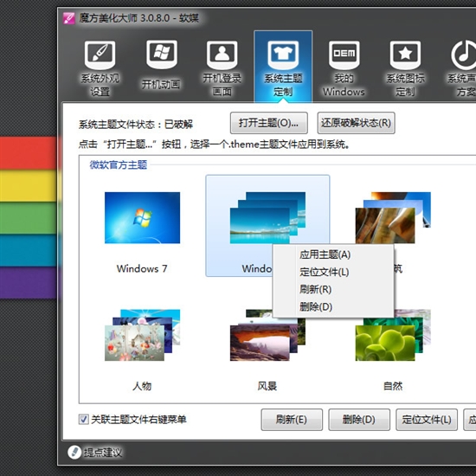The height and width of the screenshot is (476, 476).
Task: Click the 系统主题文件状态：已破解 text
Action: 136,125
